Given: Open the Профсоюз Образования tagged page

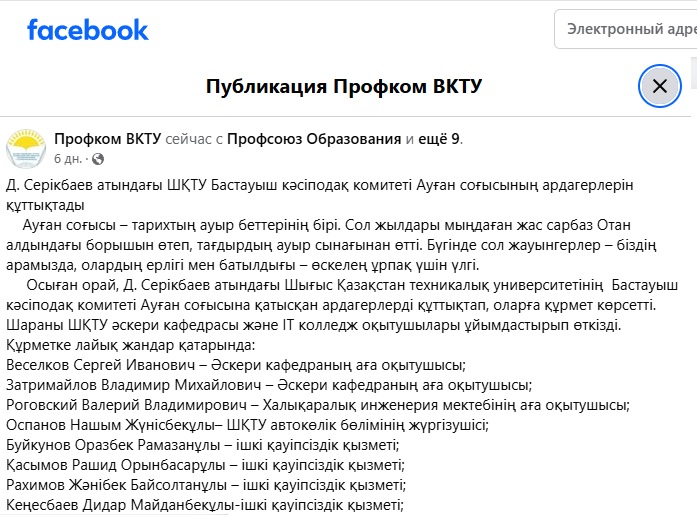Looking at the screenshot, I should [313, 139].
